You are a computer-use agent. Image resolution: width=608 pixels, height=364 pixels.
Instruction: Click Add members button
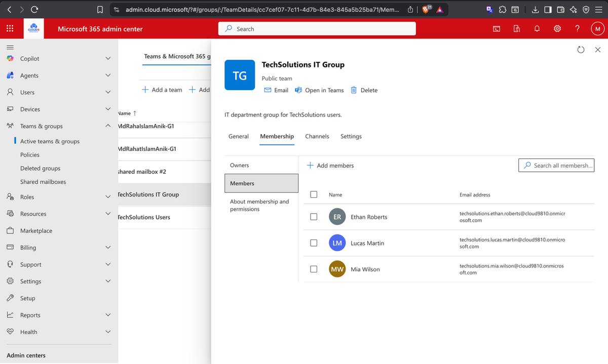330,166
